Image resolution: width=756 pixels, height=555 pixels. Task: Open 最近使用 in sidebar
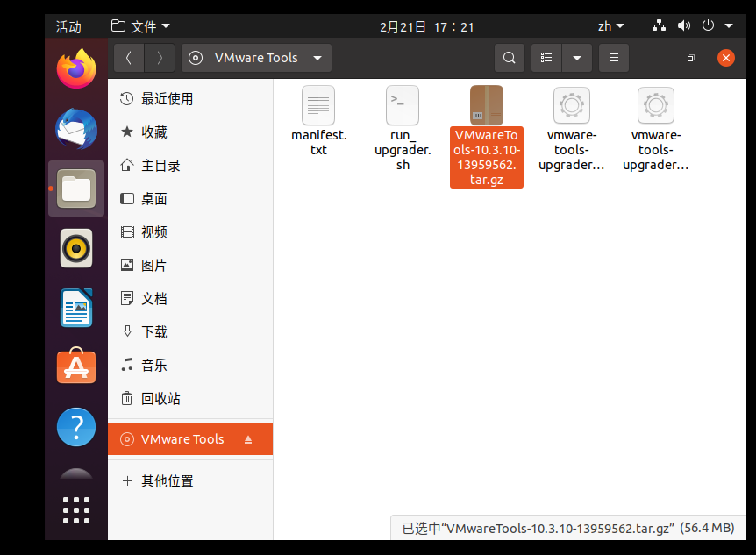(190, 99)
